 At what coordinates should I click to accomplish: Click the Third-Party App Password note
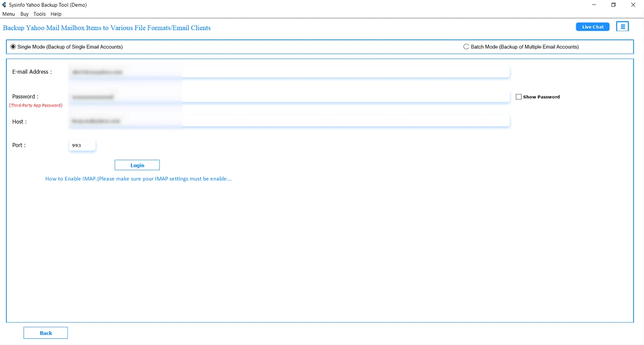pyautogui.click(x=36, y=106)
